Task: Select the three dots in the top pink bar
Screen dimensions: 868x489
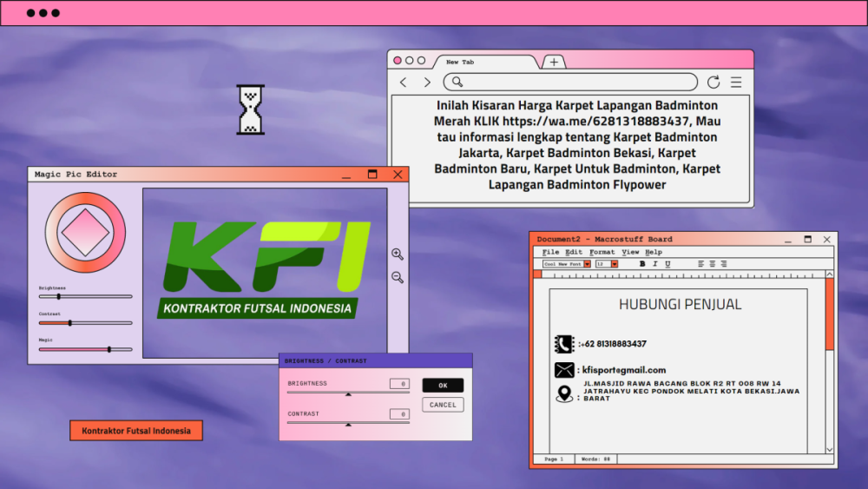Action: pyautogui.click(x=43, y=13)
